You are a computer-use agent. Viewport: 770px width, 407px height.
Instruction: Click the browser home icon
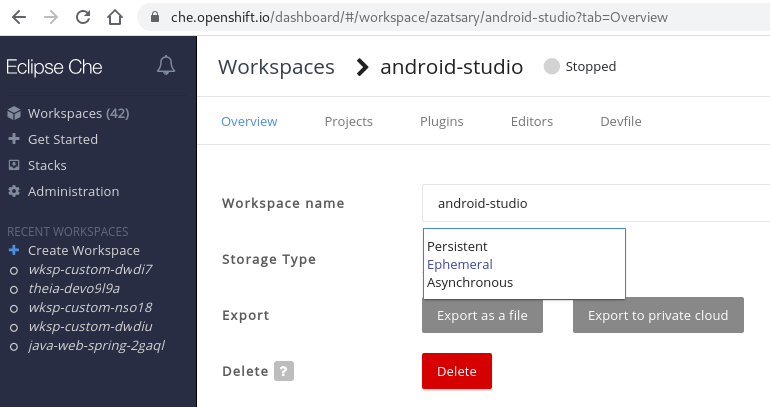pyautogui.click(x=115, y=18)
